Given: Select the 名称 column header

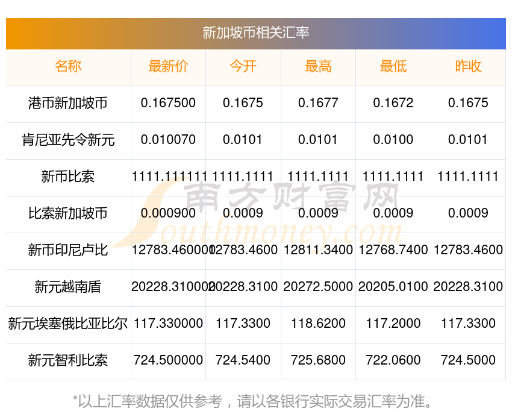Looking at the screenshot, I should click(x=68, y=66).
